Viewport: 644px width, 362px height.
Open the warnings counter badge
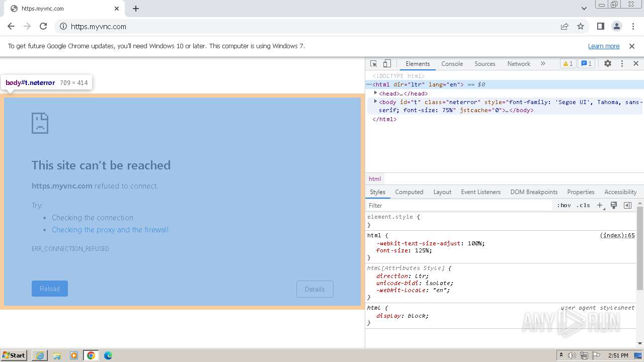click(x=568, y=64)
